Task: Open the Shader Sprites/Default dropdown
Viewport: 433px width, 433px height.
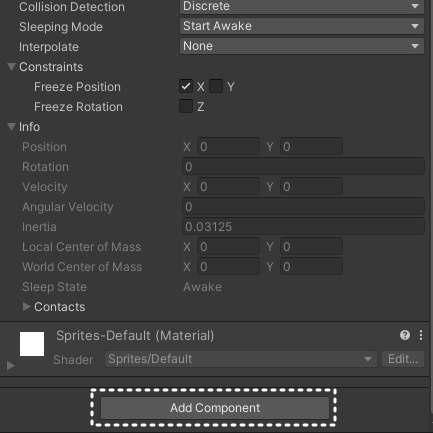Action: pyautogui.click(x=241, y=359)
